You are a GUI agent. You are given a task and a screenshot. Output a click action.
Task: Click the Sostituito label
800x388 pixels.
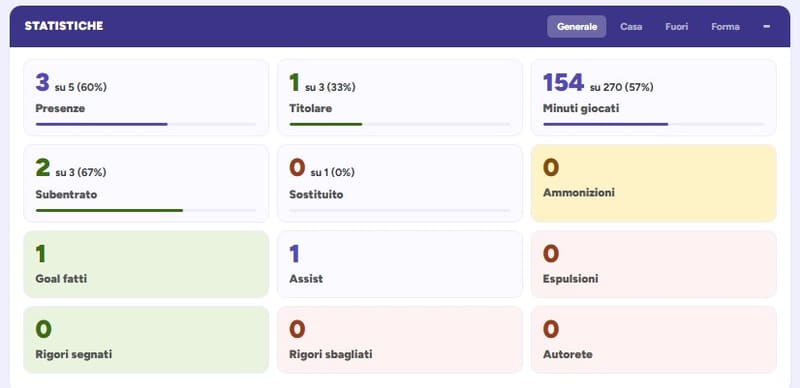[x=316, y=195]
